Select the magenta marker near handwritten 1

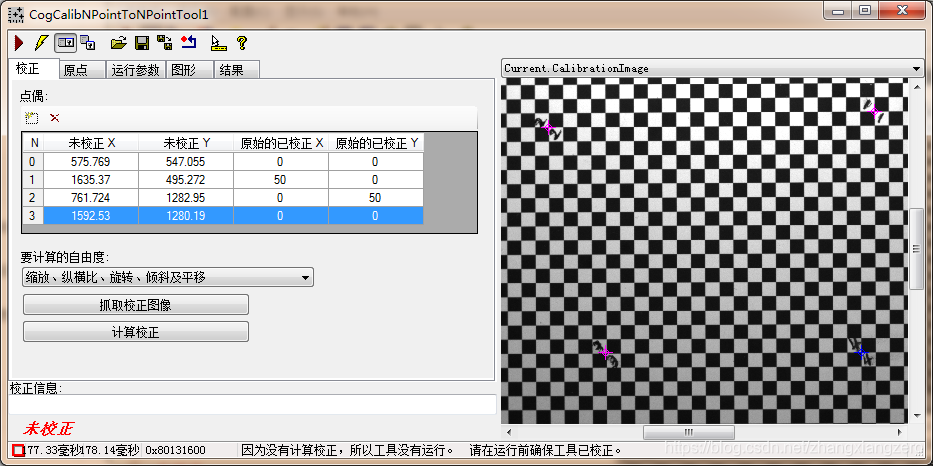tap(874, 111)
